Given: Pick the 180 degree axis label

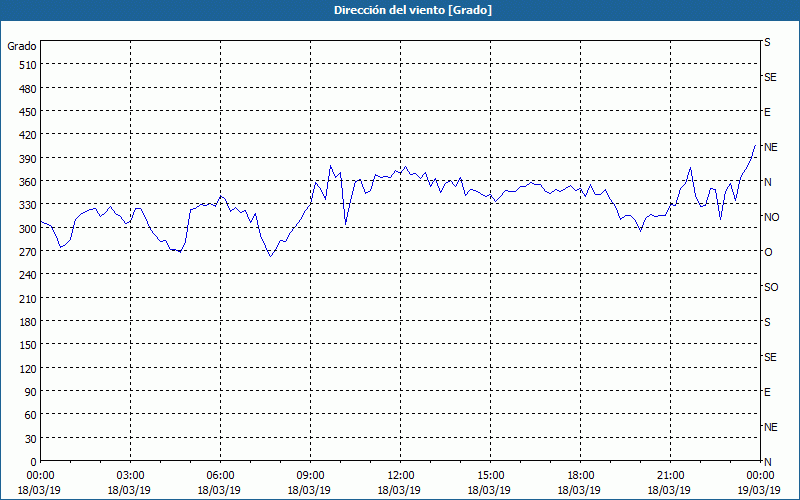Looking at the screenshot, I should click(29, 322).
